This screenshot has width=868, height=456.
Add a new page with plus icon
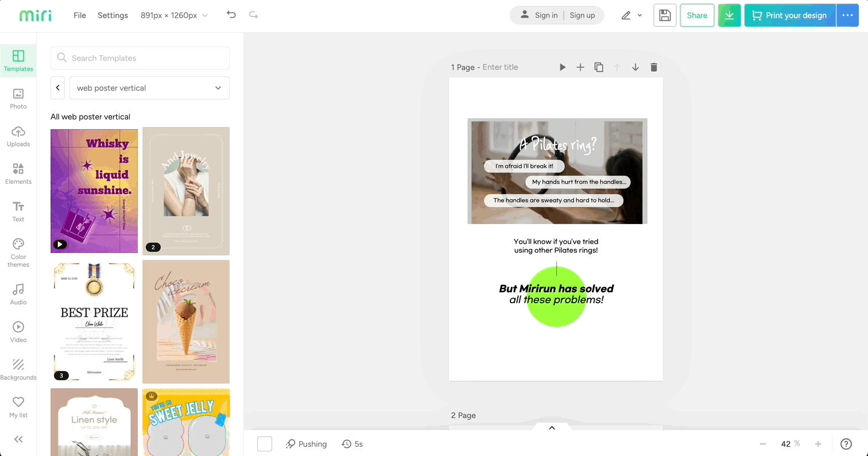[580, 67]
